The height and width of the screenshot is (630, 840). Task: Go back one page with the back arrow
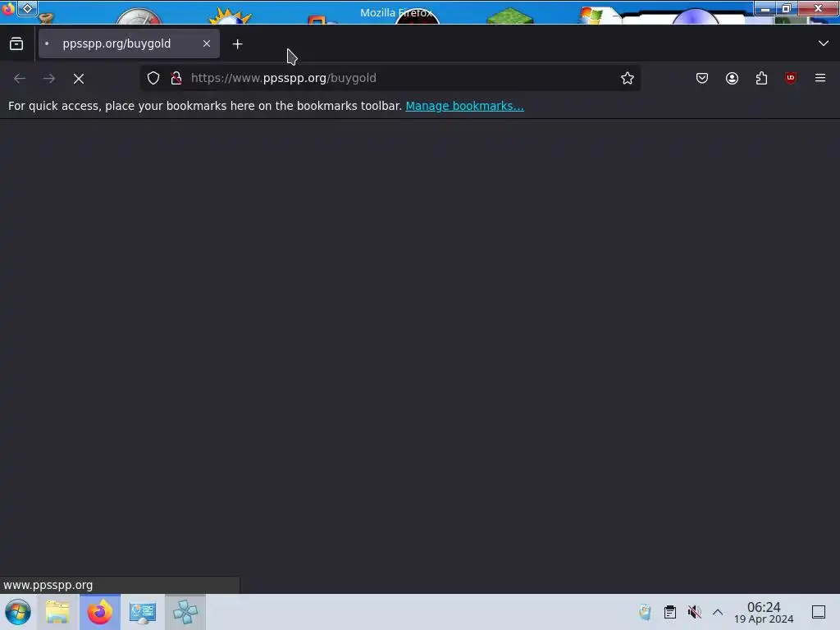point(20,78)
